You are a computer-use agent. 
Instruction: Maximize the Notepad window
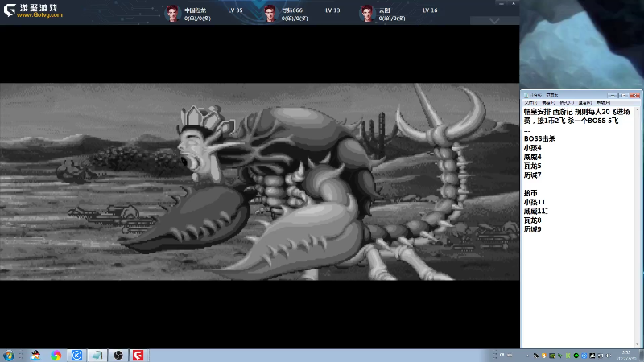pyautogui.click(x=623, y=95)
